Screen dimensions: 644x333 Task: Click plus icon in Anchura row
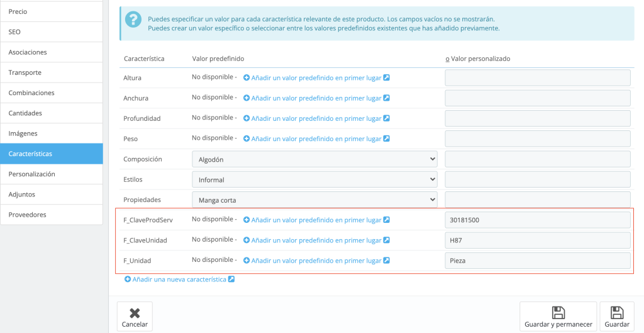click(247, 98)
